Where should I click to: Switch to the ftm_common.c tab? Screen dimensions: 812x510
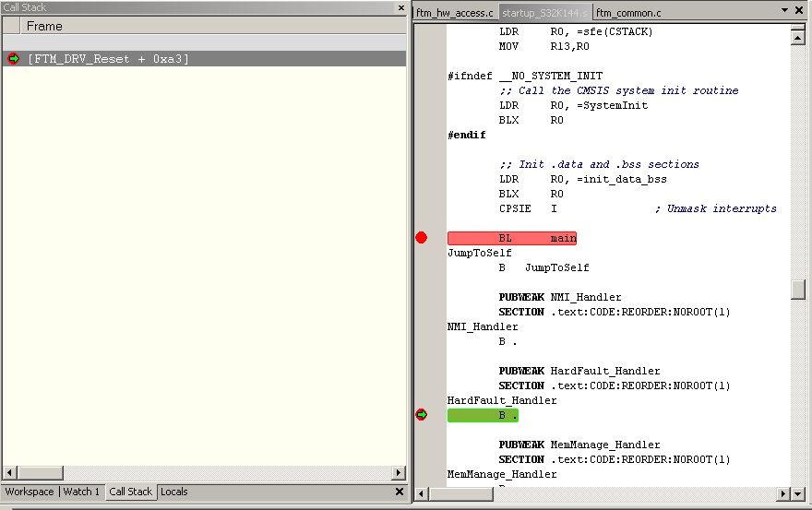tap(628, 13)
